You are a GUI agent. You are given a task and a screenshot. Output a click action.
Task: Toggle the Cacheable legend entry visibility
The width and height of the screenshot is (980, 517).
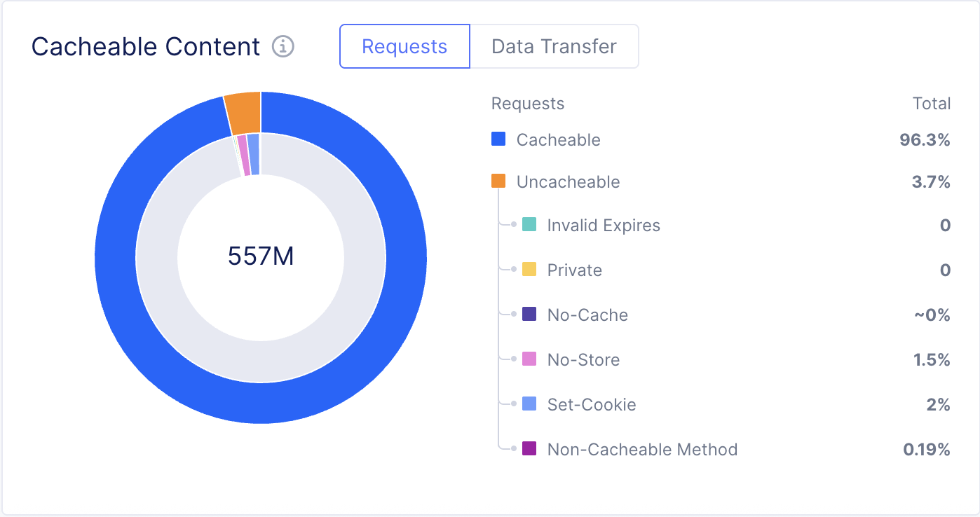pos(557,139)
